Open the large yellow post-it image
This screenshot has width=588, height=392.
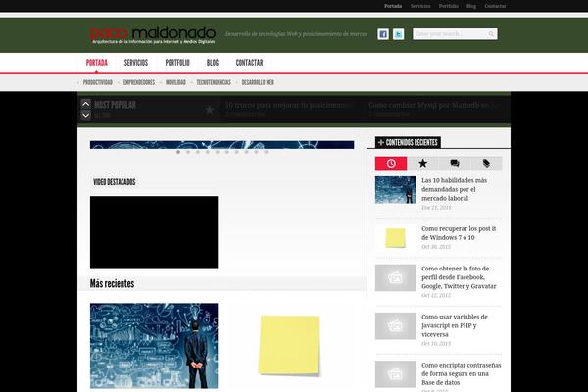point(289,346)
